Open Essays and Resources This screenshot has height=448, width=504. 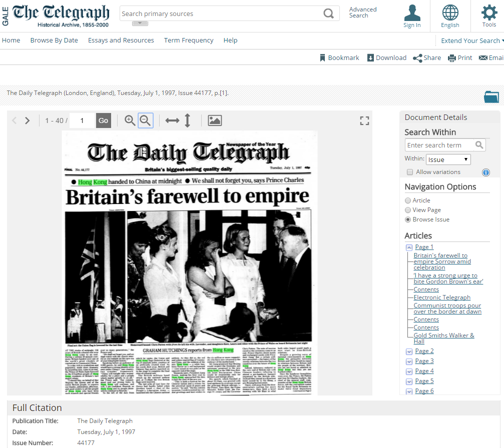pos(121,40)
